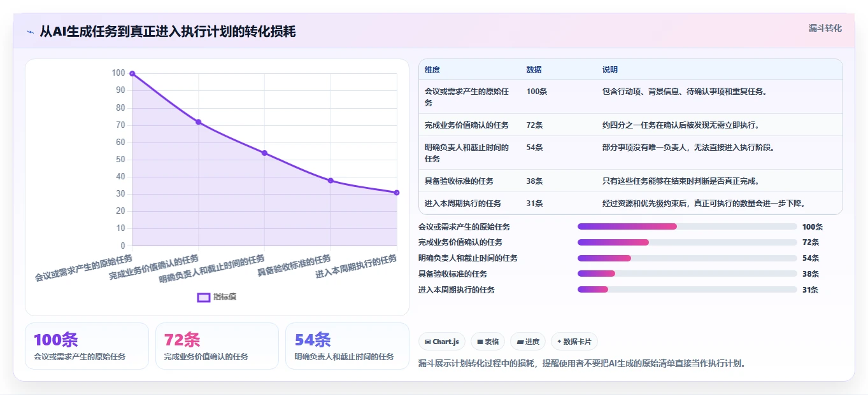Image resolution: width=868 pixels, height=395 pixels.
Task: Click the 100条 purple stat card
Action: 87,346
